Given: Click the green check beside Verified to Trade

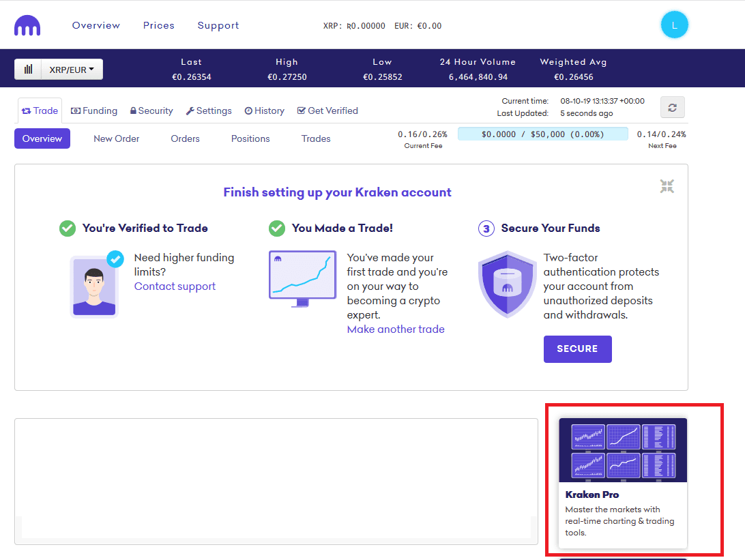Looking at the screenshot, I should click(x=68, y=229).
